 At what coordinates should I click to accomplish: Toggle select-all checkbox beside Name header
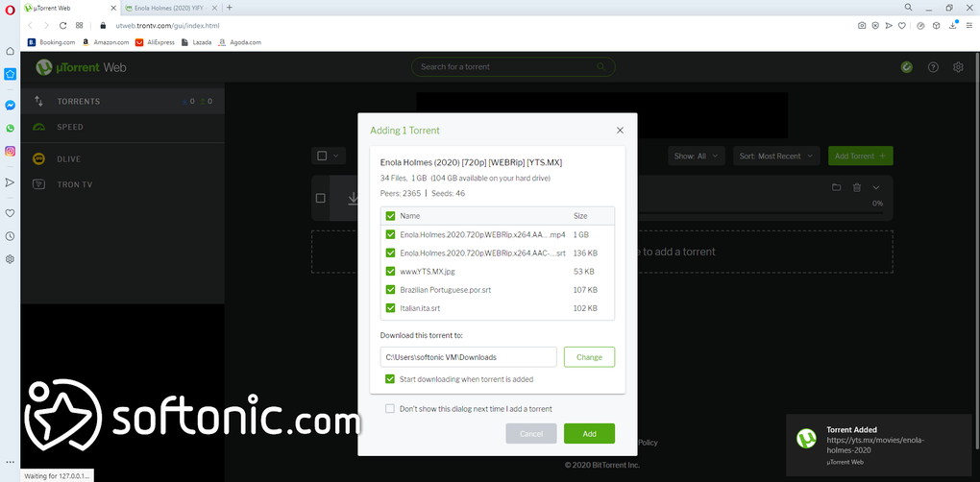[x=391, y=216]
